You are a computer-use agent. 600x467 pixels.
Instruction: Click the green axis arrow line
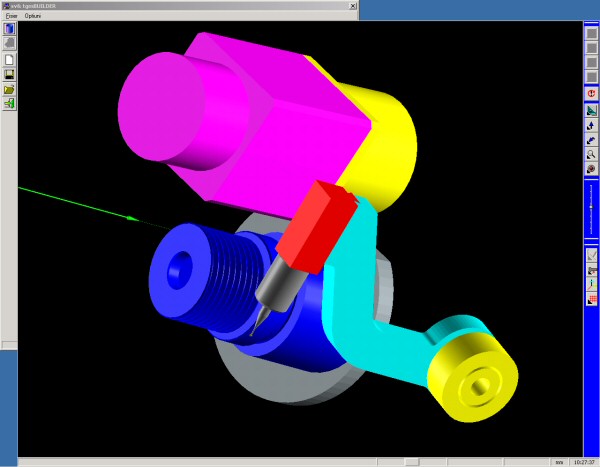point(78,204)
